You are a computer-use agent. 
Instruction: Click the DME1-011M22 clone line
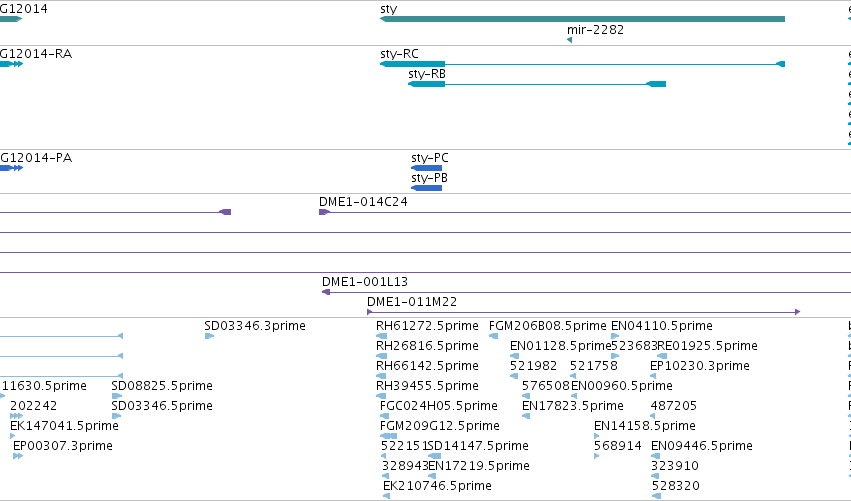pyautogui.click(x=583, y=312)
